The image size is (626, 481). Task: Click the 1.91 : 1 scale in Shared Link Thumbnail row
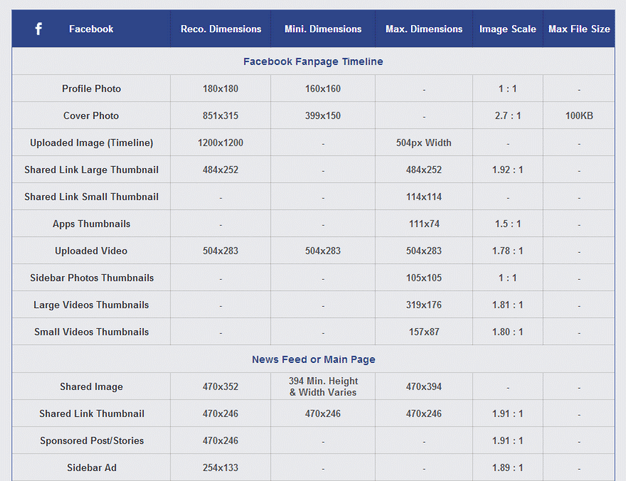click(x=507, y=414)
